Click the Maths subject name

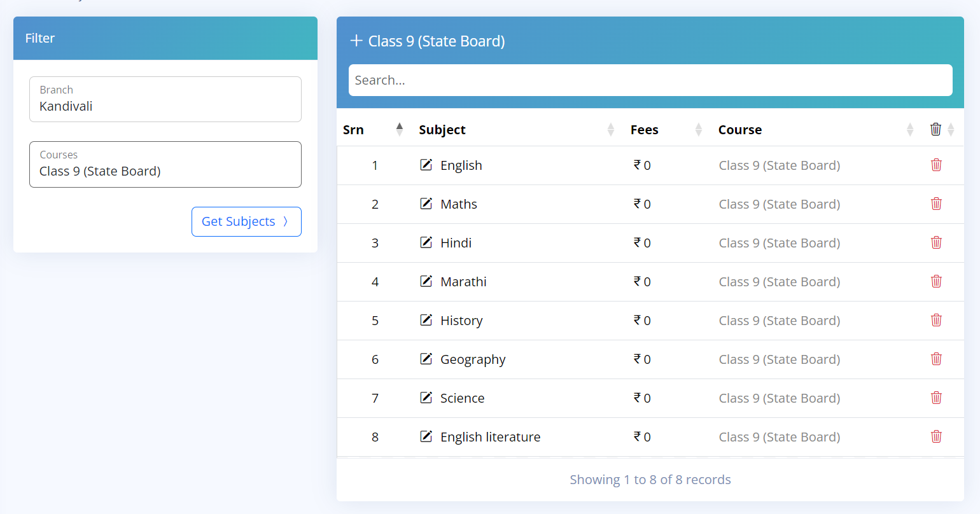point(459,204)
